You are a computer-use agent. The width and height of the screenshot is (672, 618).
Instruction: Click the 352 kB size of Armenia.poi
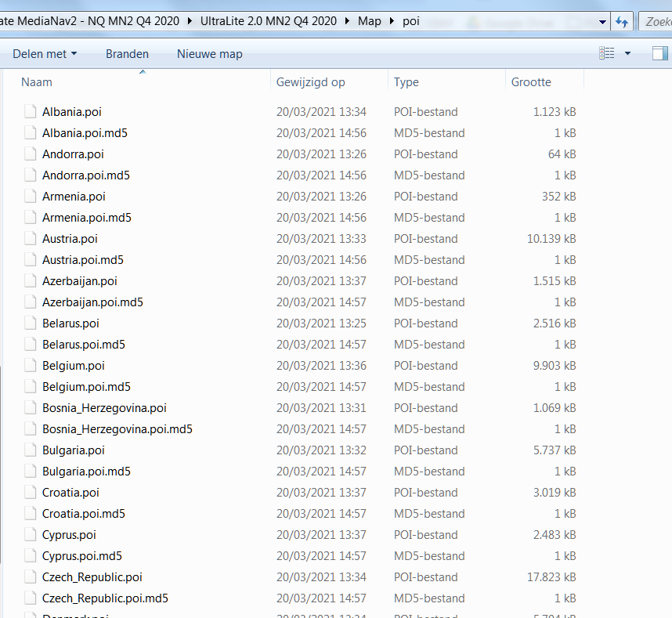[559, 197]
